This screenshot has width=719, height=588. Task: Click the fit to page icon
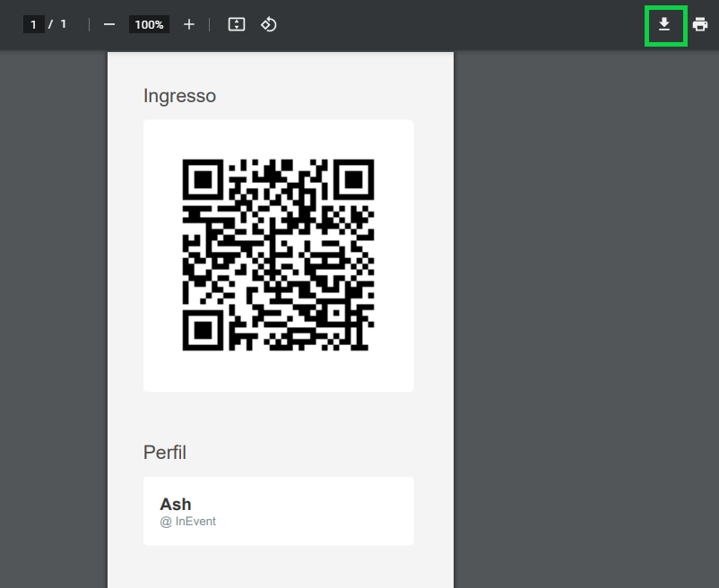(237, 24)
